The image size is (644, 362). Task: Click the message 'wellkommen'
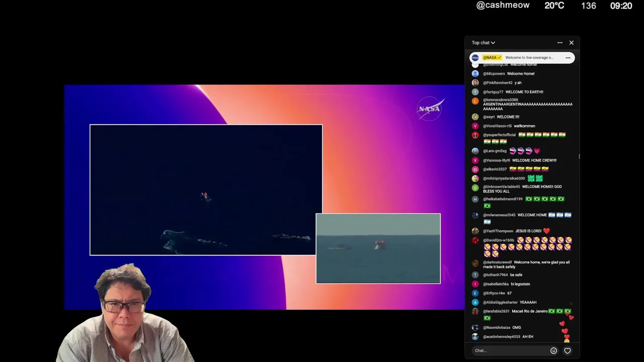pos(524,126)
